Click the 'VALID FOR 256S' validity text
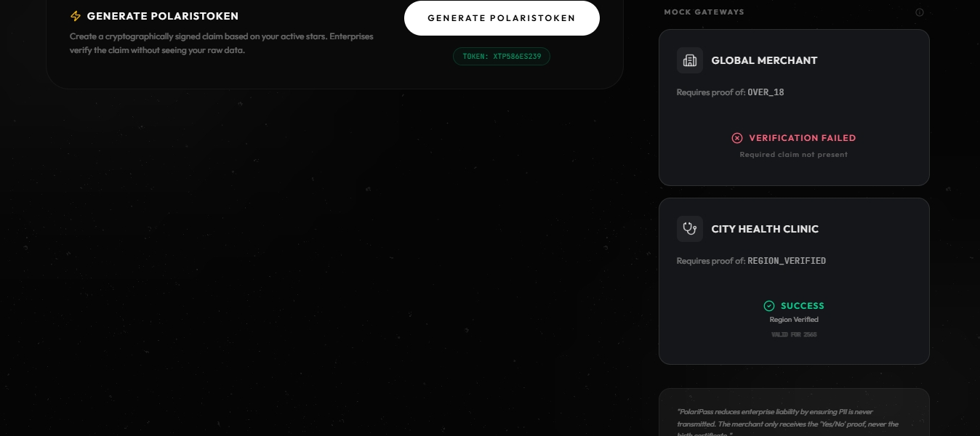The image size is (980, 436). (x=794, y=335)
